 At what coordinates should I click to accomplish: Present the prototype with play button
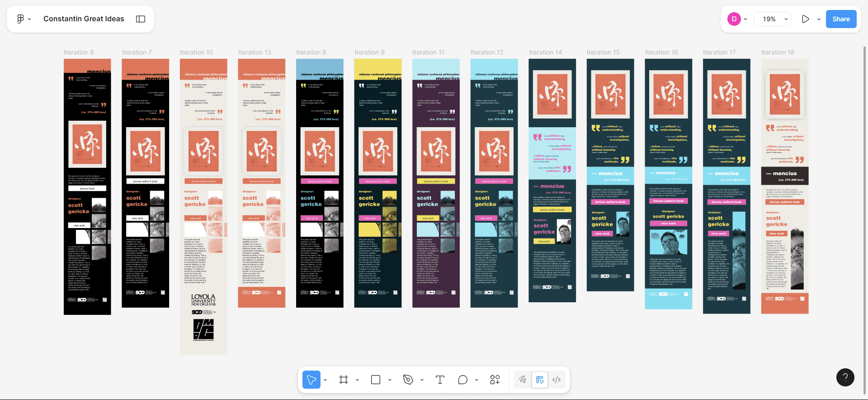805,19
